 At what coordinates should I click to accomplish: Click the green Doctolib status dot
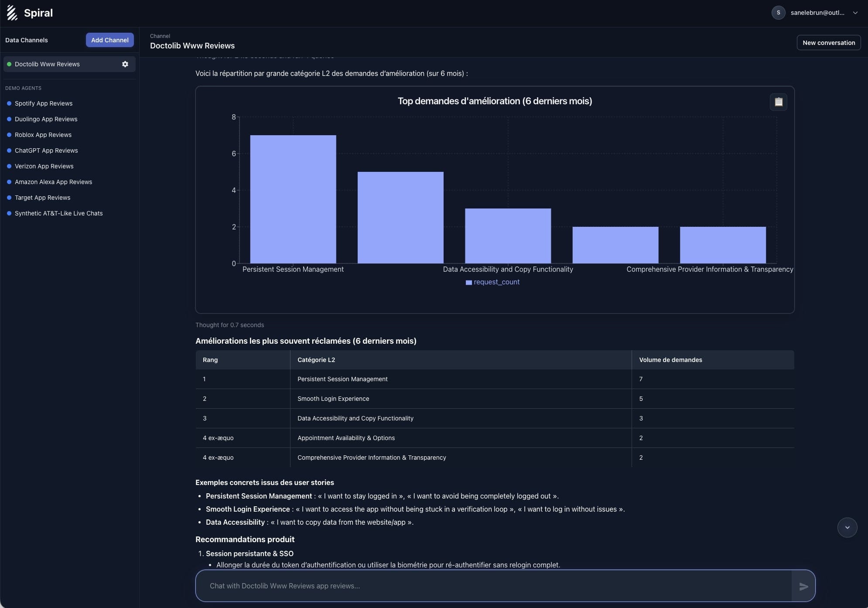tap(9, 64)
